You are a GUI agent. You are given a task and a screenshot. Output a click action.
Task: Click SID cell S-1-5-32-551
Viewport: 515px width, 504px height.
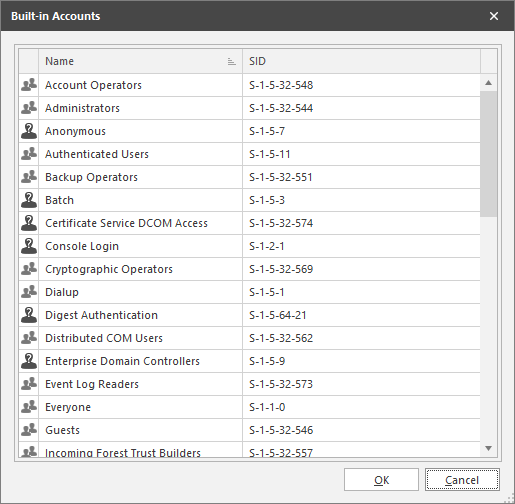[361, 177]
